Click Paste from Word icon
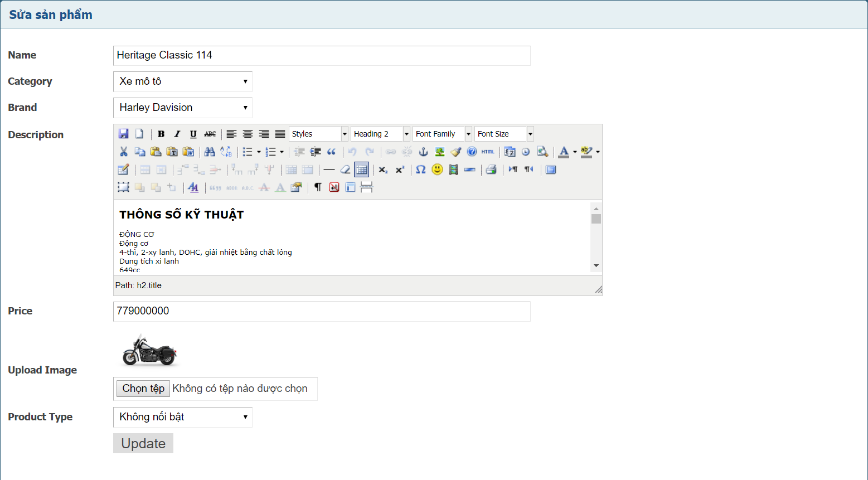The width and height of the screenshot is (868, 480). [x=188, y=152]
